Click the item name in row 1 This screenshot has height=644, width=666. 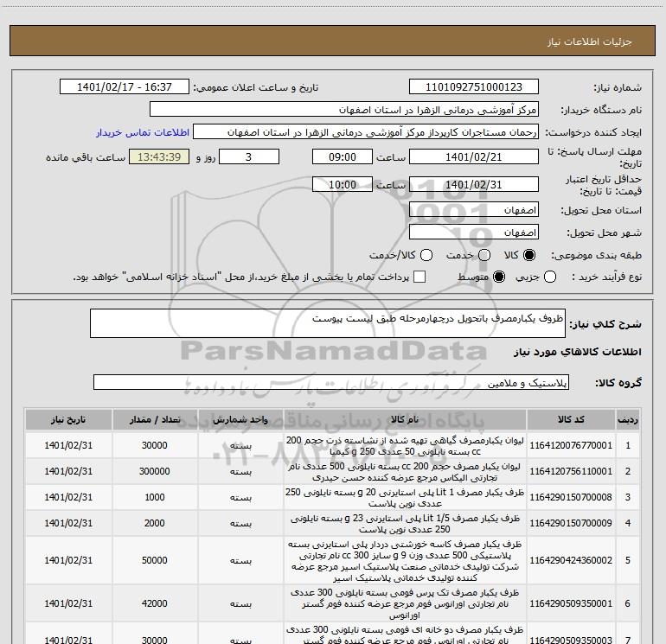coord(405,446)
